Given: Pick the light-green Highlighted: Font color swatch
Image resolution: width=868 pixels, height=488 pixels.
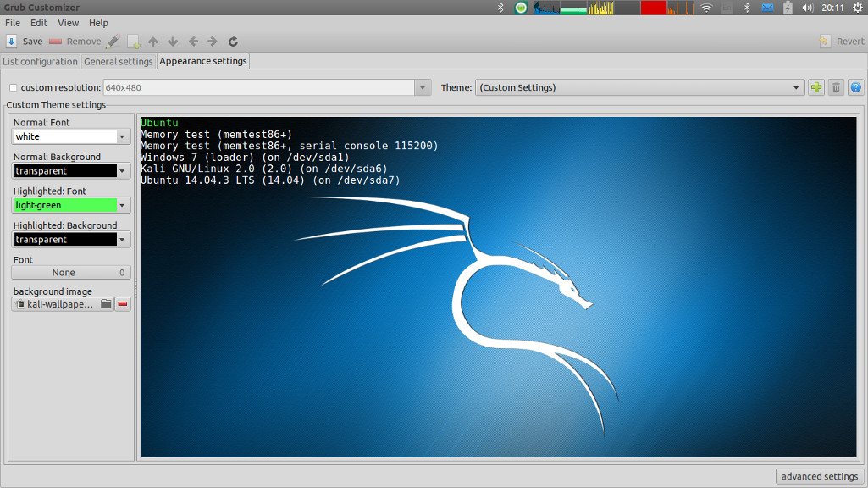Looking at the screenshot, I should tap(65, 205).
